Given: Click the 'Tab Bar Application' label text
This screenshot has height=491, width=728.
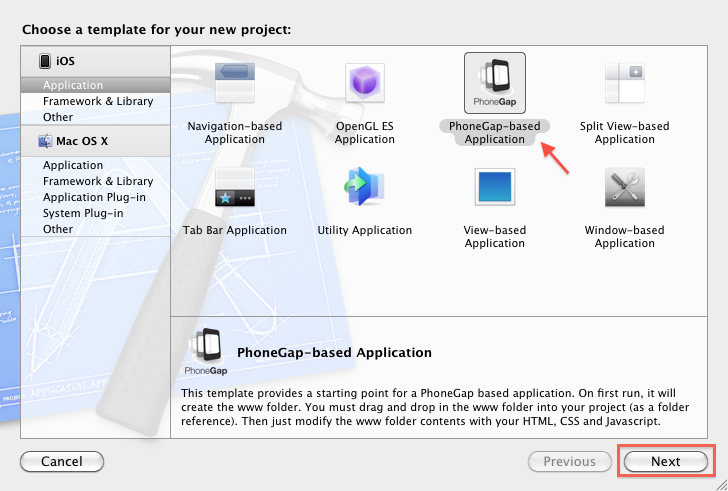Looking at the screenshot, I should pyautogui.click(x=234, y=230).
